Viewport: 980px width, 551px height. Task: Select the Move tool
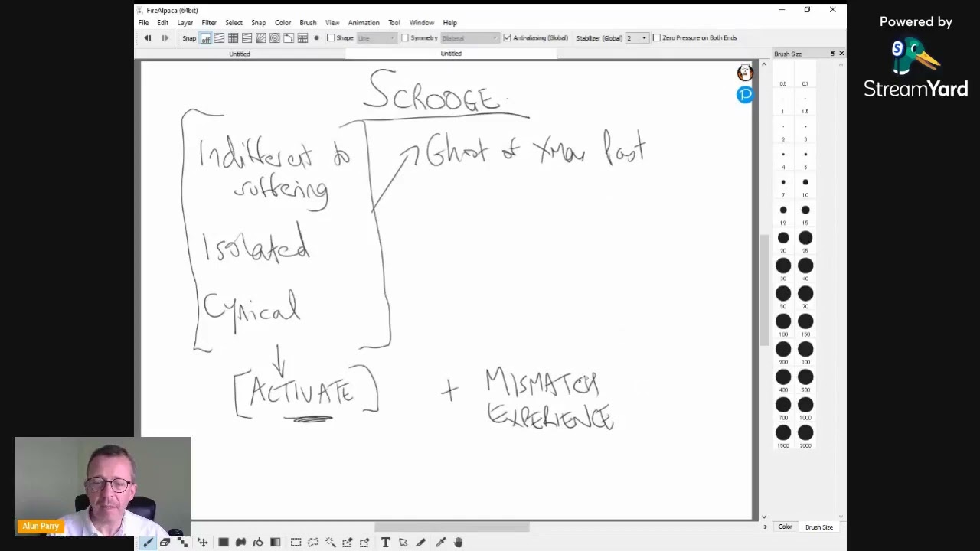[202, 542]
